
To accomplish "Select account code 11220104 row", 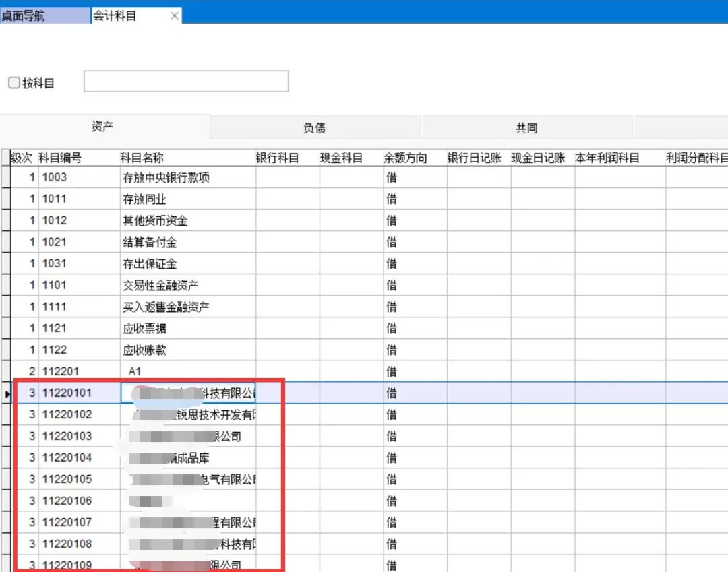I will tap(67, 458).
